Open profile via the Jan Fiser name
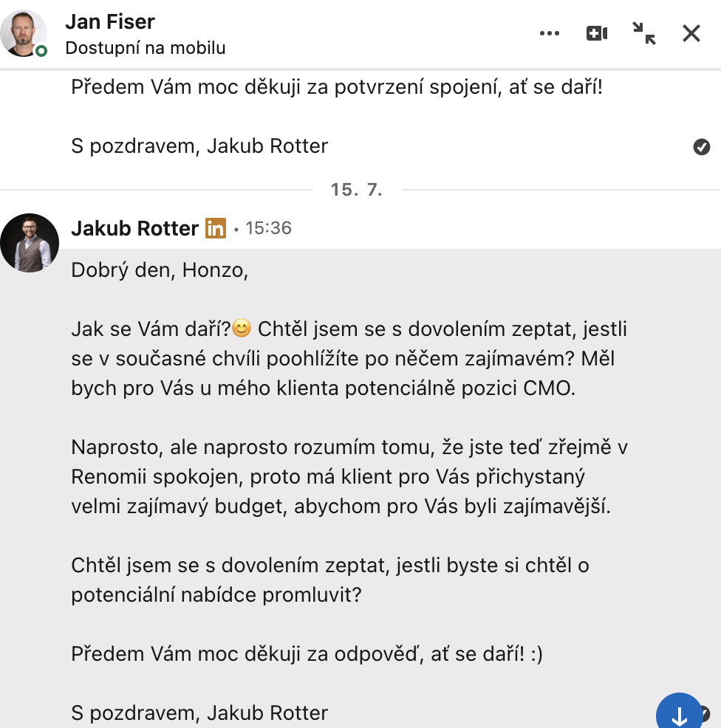Image resolution: width=721 pixels, height=728 pixels. [x=110, y=22]
